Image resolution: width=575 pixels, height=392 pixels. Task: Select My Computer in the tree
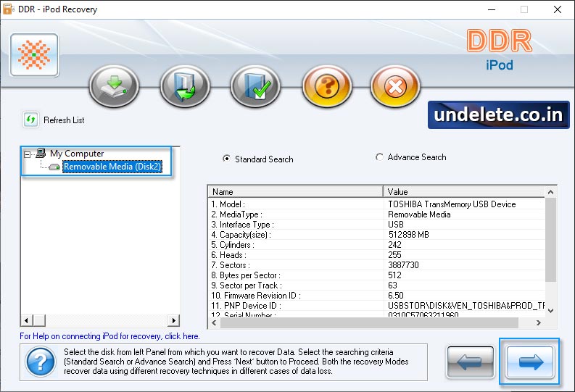tap(77, 154)
